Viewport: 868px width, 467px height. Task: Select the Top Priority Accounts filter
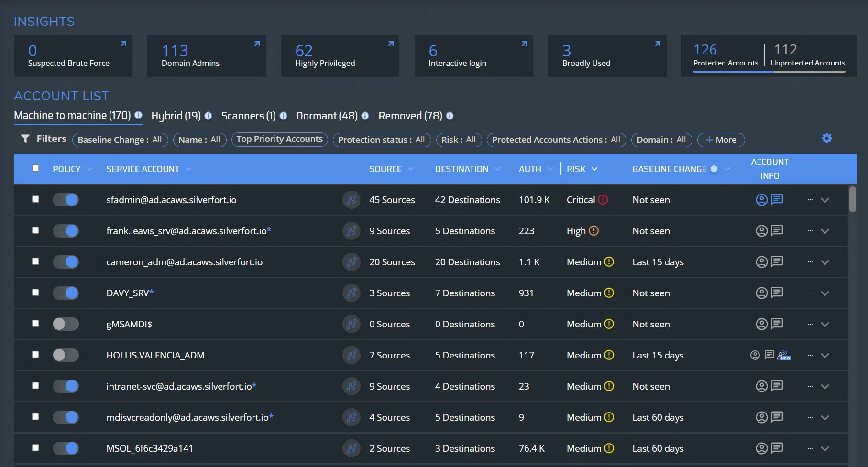pos(279,139)
